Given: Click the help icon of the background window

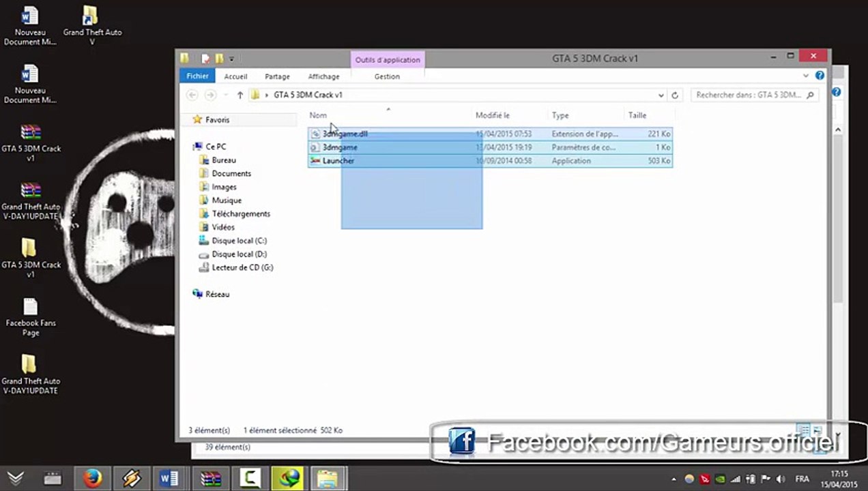Looking at the screenshot, I should click(836, 92).
